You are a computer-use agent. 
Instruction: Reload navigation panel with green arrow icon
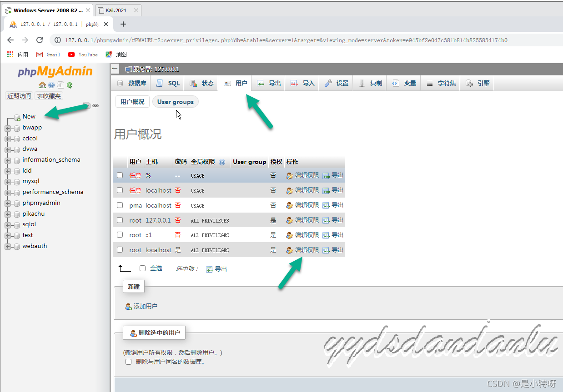click(70, 85)
